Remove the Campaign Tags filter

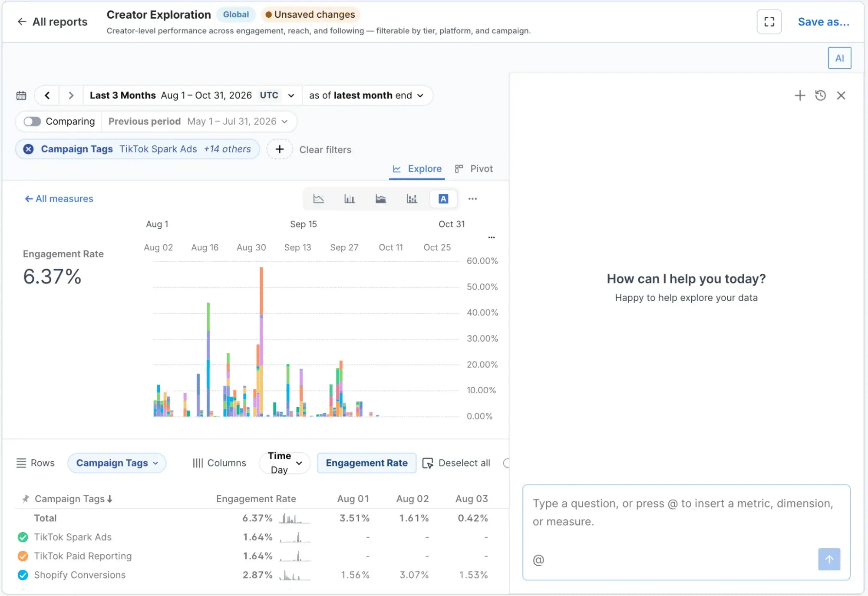28,149
